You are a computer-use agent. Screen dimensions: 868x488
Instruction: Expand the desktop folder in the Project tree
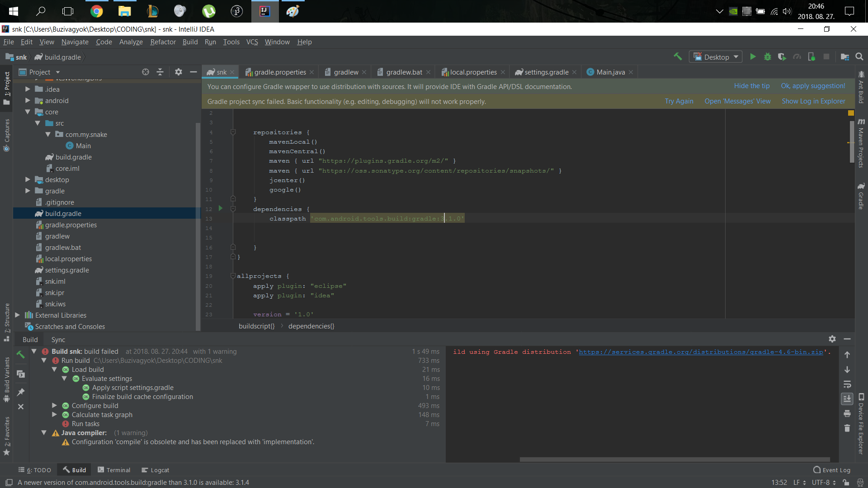point(28,179)
